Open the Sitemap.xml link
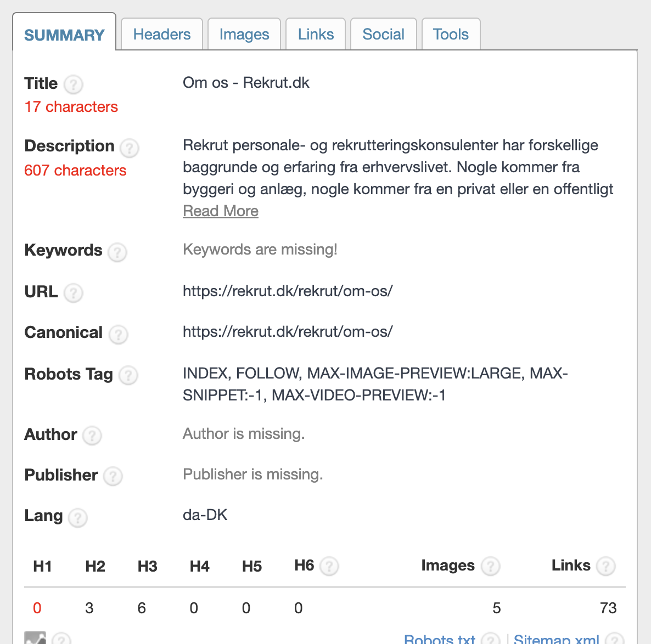The width and height of the screenshot is (651, 644). (x=556, y=639)
